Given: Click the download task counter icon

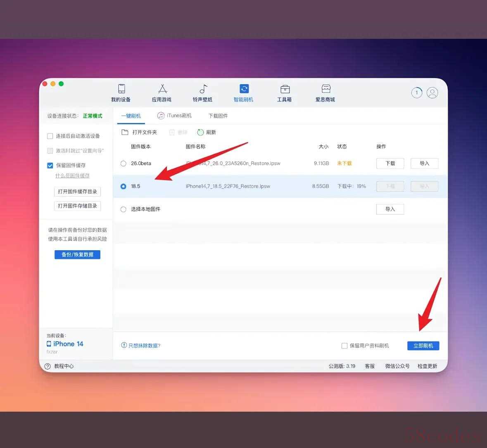Looking at the screenshot, I should [416, 93].
